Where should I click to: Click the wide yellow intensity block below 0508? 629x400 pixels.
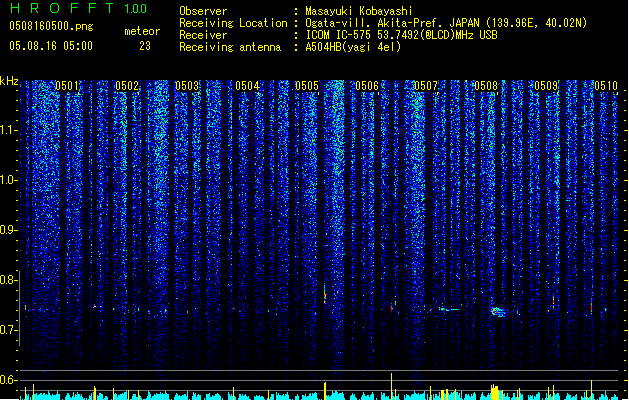tap(495, 392)
